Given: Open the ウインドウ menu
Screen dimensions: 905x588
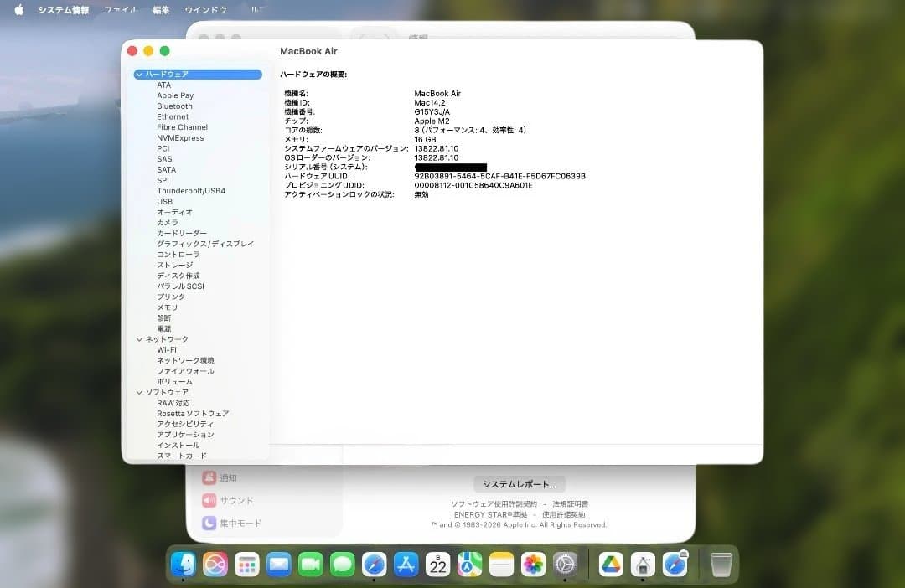Looking at the screenshot, I should click(202, 9).
